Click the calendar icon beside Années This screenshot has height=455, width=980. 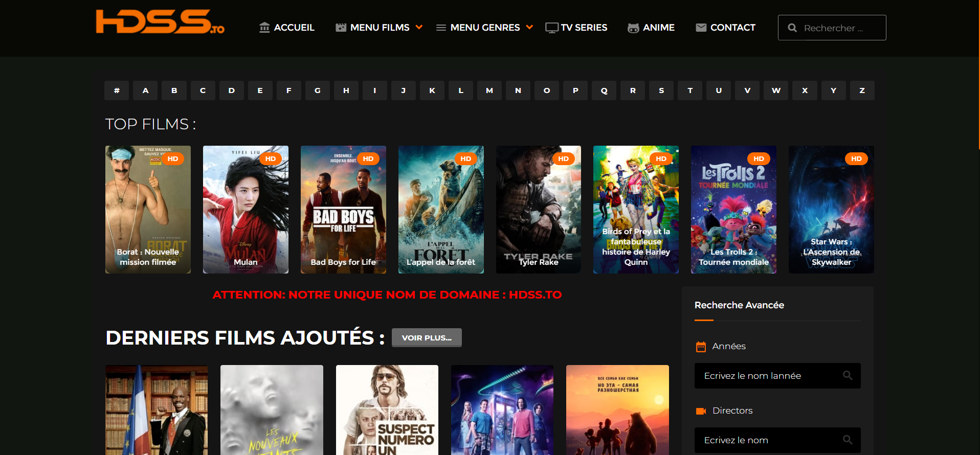click(x=701, y=347)
